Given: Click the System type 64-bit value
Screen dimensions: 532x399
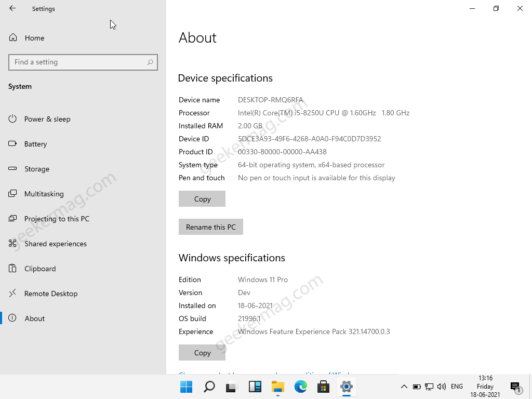Looking at the screenshot, I should coord(311,165).
